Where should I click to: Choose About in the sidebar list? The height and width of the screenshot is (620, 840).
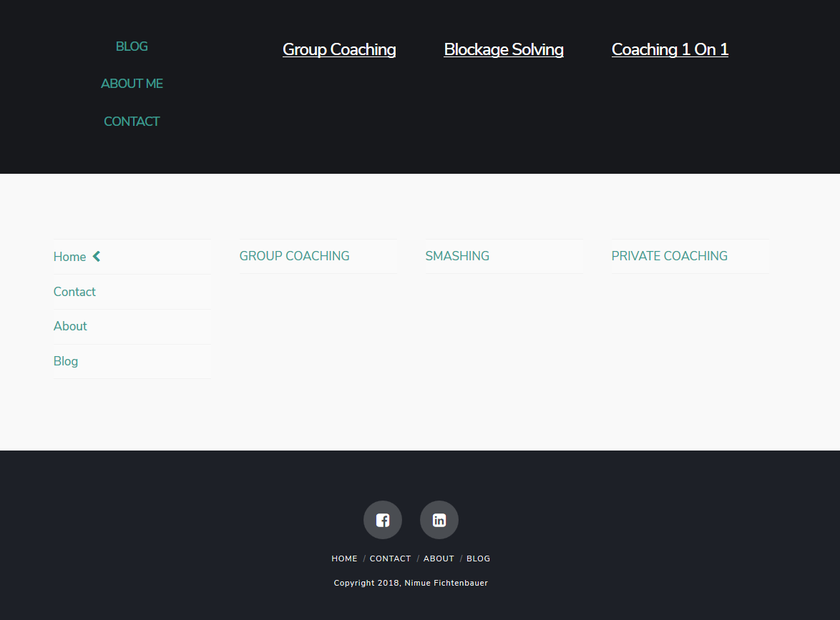[x=70, y=326]
